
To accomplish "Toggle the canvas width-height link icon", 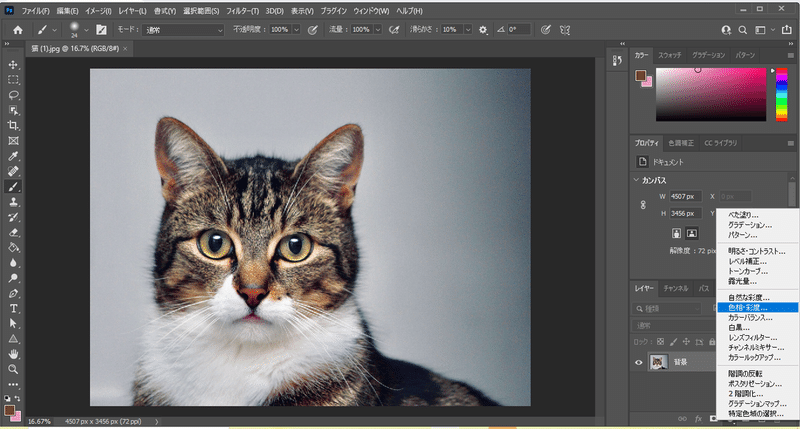I will tap(643, 204).
